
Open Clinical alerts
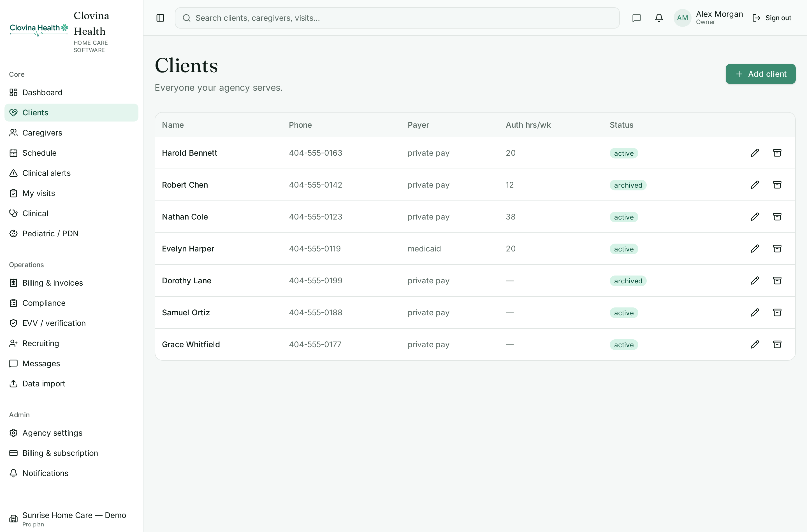71,173
